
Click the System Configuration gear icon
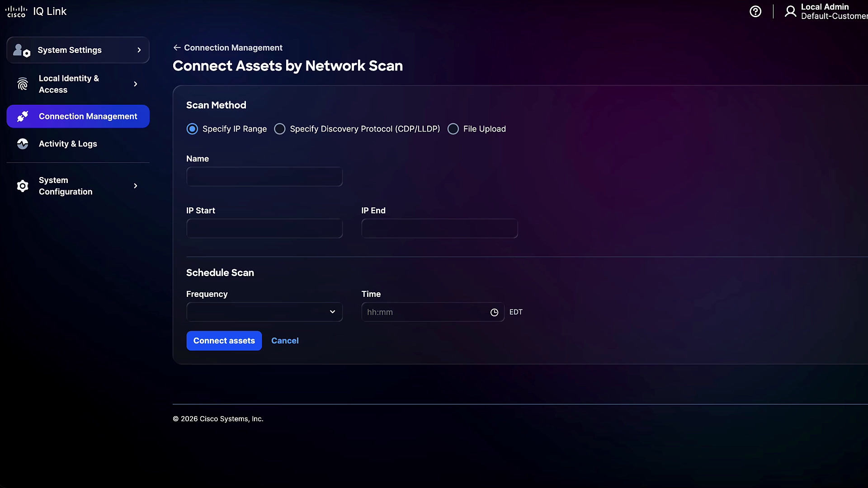23,186
